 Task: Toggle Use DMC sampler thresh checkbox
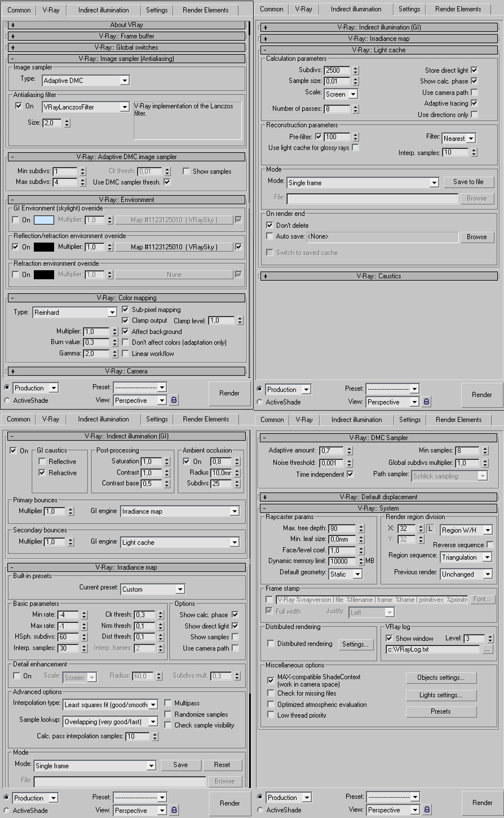point(167,182)
